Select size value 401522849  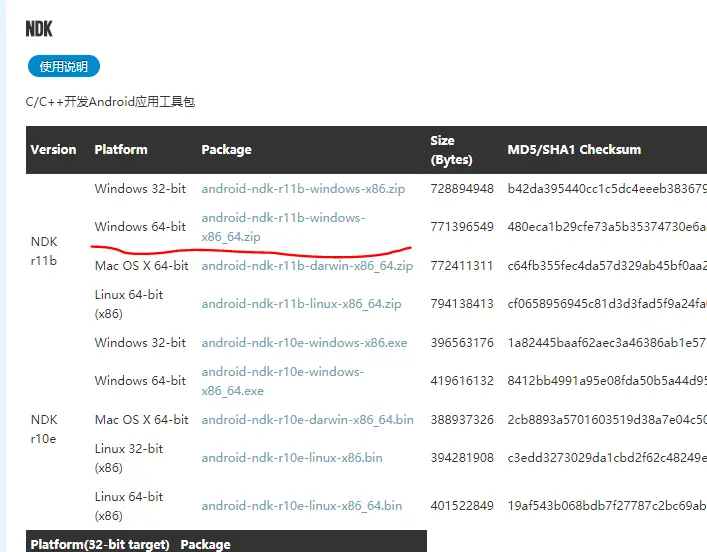point(462,506)
